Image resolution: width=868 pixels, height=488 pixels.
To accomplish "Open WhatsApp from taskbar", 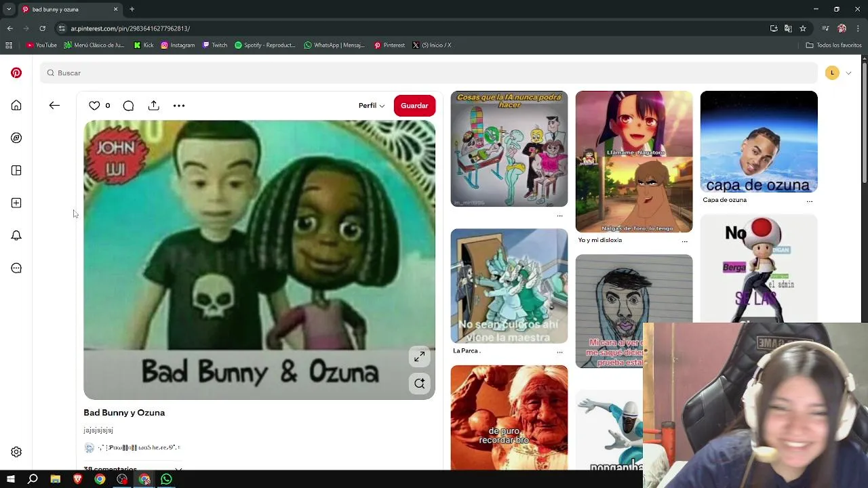I will [x=166, y=479].
